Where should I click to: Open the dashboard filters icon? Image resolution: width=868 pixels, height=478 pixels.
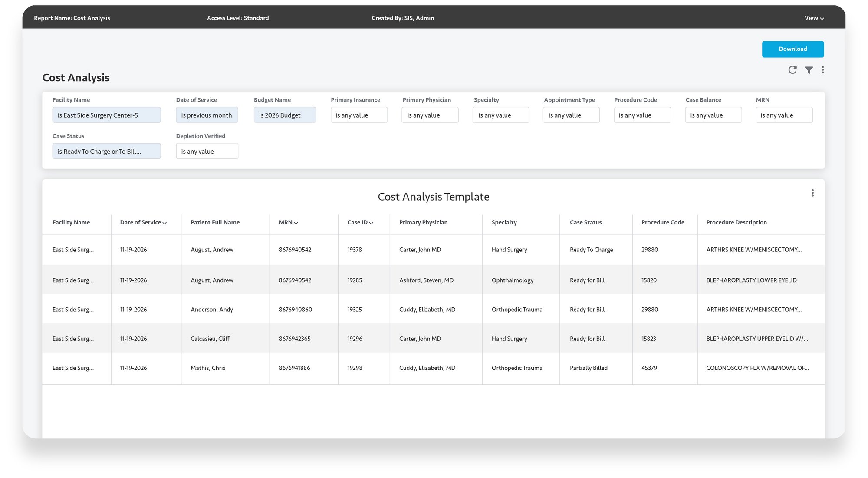808,69
